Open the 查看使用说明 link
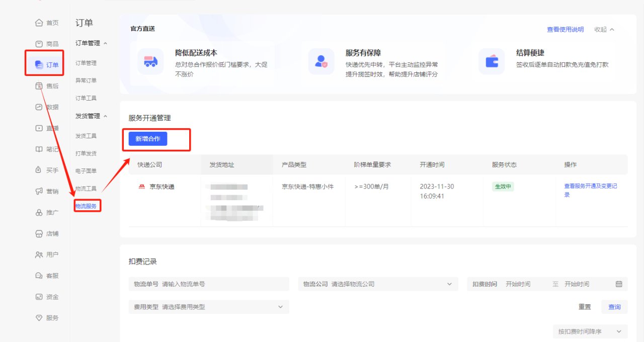 tap(565, 30)
